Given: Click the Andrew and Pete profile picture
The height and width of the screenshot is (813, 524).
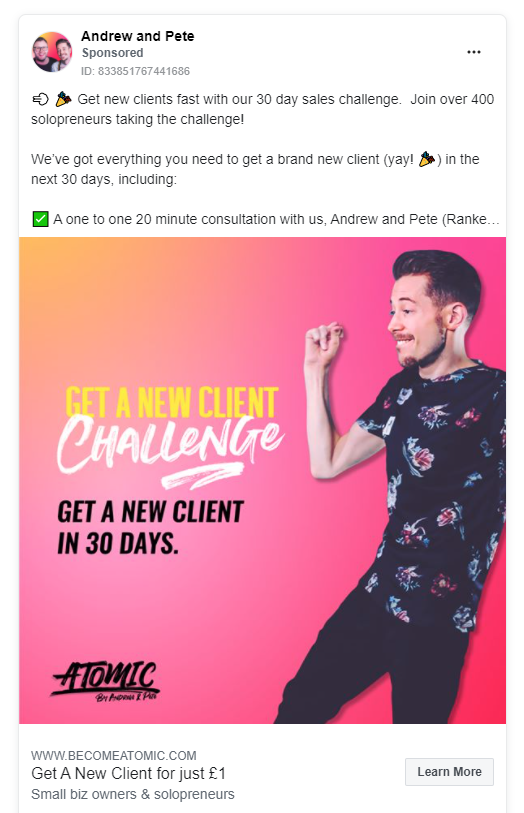Looking at the screenshot, I should coord(52,52).
